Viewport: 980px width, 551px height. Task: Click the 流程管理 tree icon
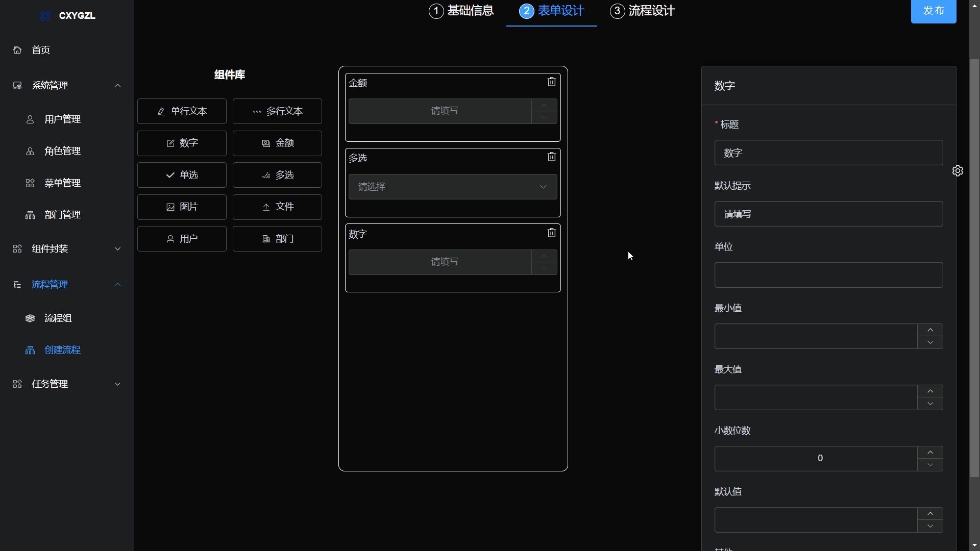click(x=17, y=285)
